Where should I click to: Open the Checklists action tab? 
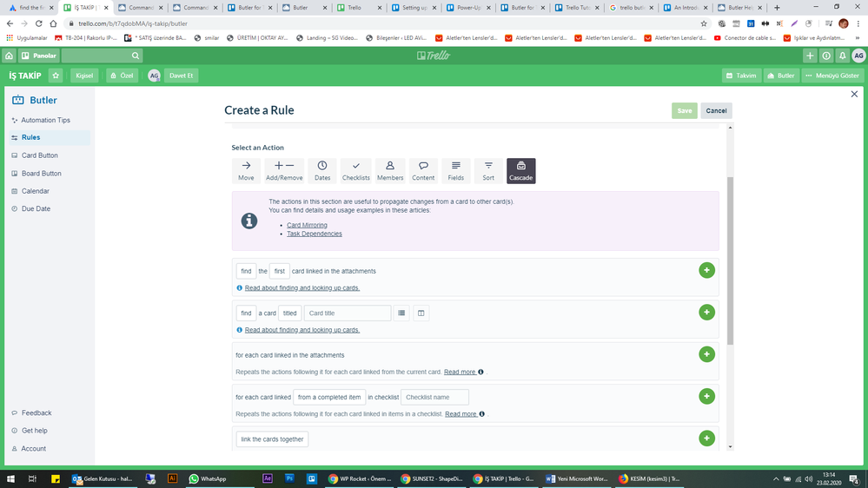[x=356, y=170]
